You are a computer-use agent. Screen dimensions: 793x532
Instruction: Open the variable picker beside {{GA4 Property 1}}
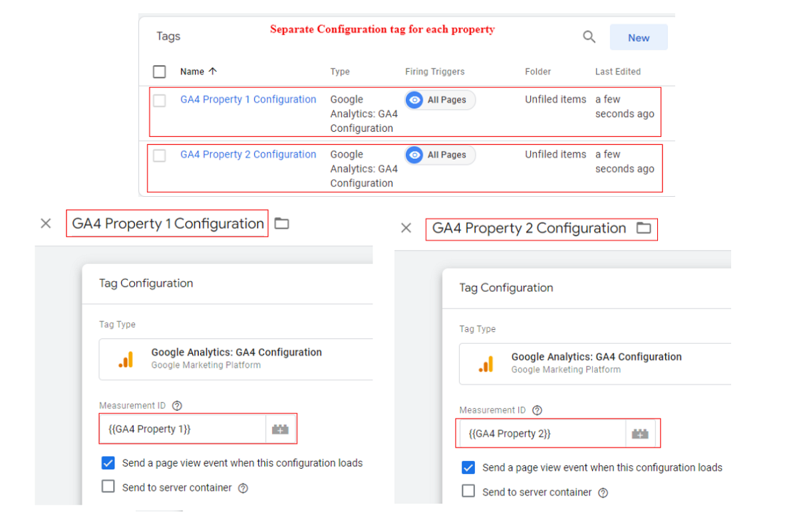(x=280, y=429)
